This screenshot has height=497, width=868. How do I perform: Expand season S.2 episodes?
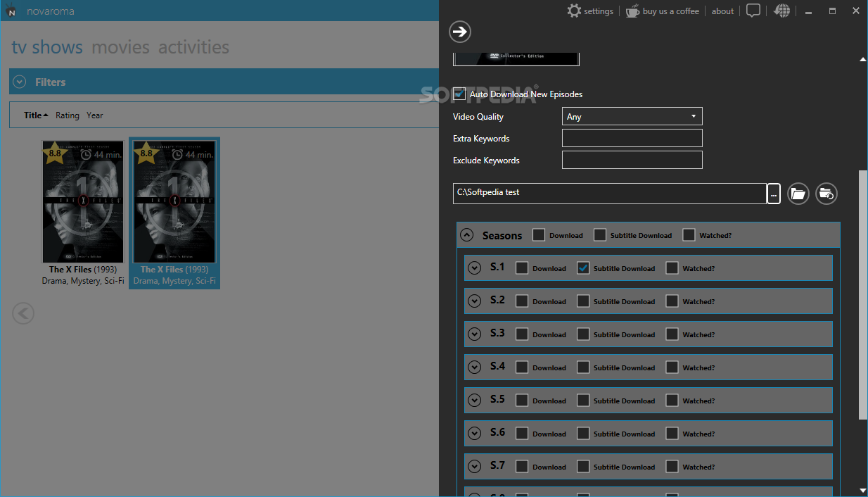(x=475, y=301)
